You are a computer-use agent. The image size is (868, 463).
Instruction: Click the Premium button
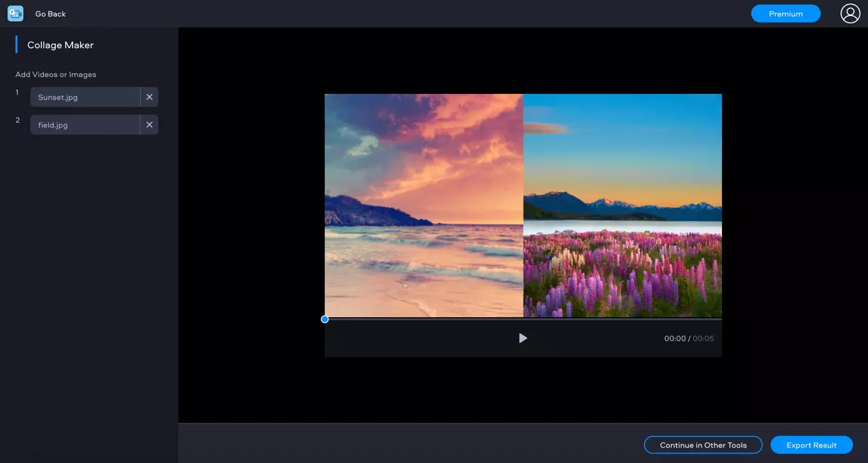pos(785,14)
